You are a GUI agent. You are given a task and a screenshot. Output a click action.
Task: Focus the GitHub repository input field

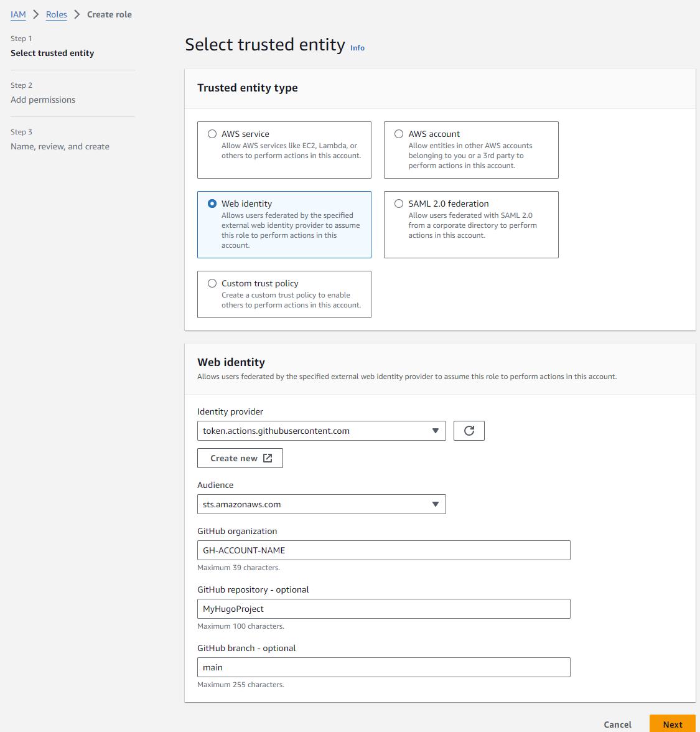383,609
